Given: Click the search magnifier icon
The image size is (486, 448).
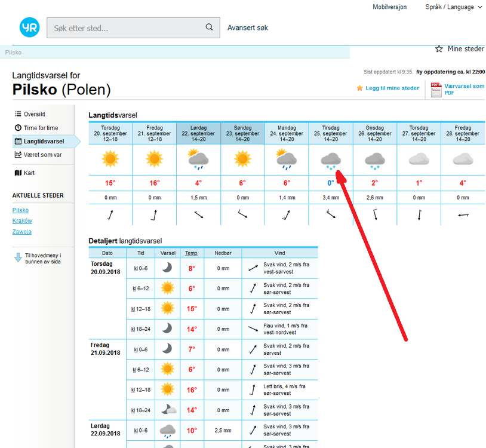Looking at the screenshot, I should [209, 27].
